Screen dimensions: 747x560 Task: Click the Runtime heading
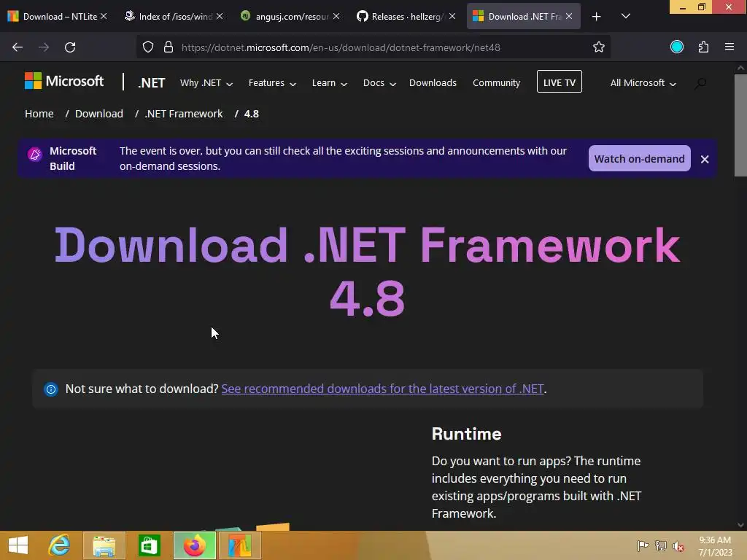tap(466, 434)
